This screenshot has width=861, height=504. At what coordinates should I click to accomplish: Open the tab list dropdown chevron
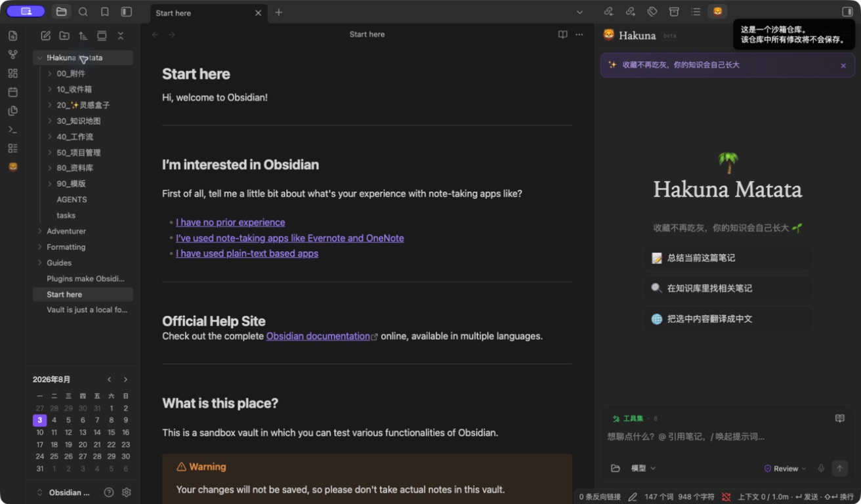coord(579,12)
